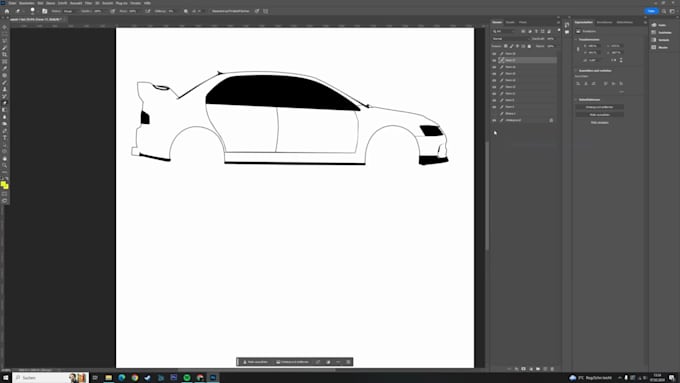Viewport: 680px width, 383px height.
Task: Open the Farbfelder collapsed panel
Action: [x=661, y=33]
